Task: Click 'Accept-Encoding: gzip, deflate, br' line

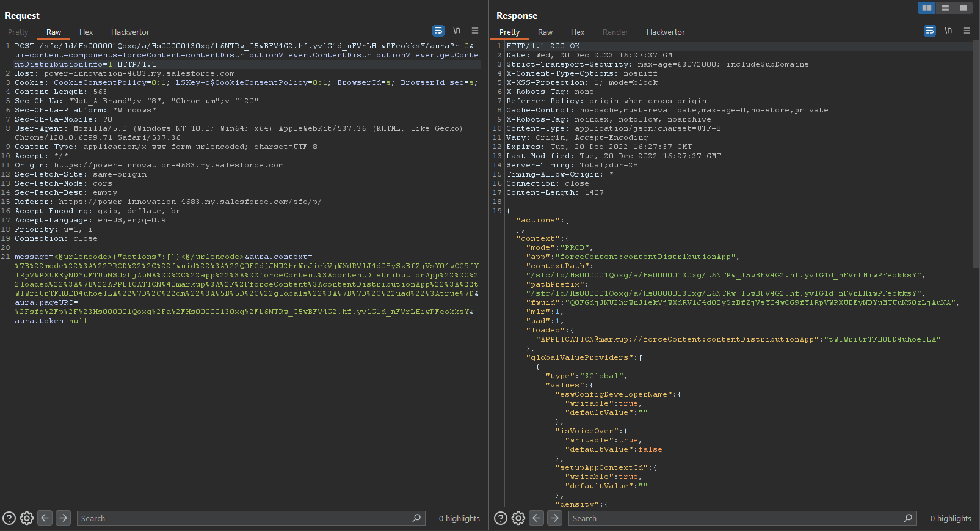Action: pos(98,211)
